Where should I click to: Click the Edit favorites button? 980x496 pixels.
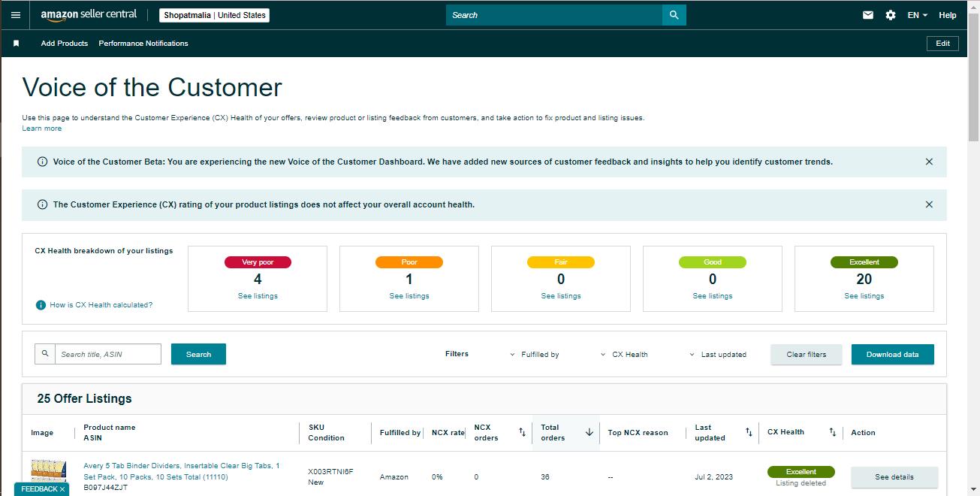tap(942, 44)
